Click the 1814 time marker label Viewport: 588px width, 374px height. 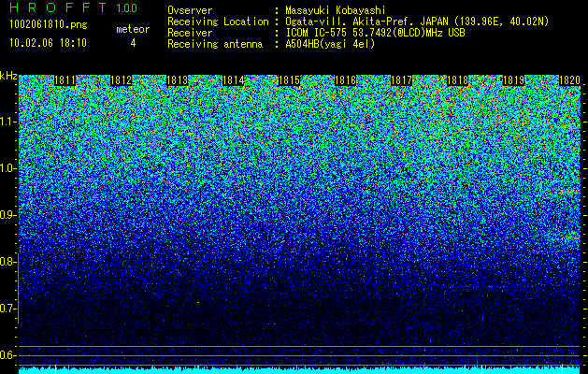(x=234, y=80)
